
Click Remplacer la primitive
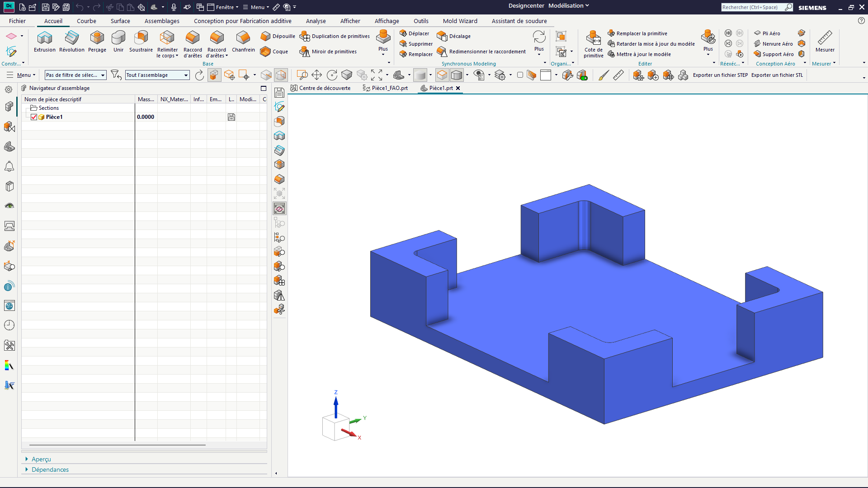click(x=637, y=33)
